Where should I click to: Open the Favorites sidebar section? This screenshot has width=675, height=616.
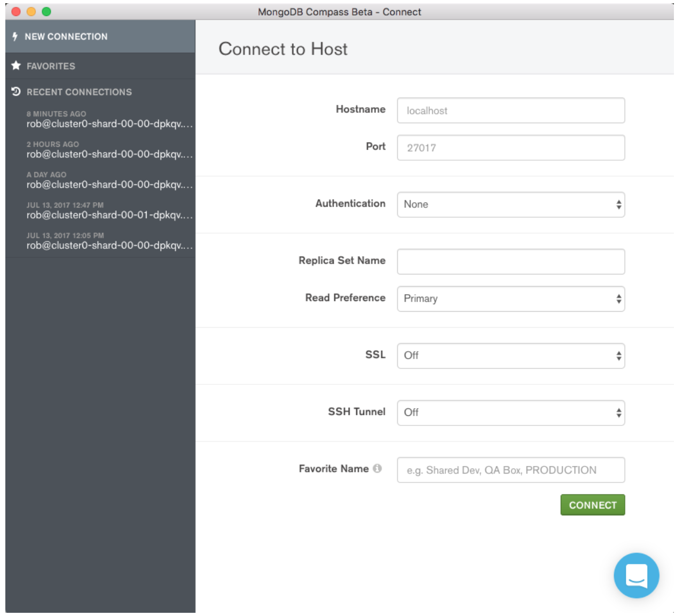[51, 66]
